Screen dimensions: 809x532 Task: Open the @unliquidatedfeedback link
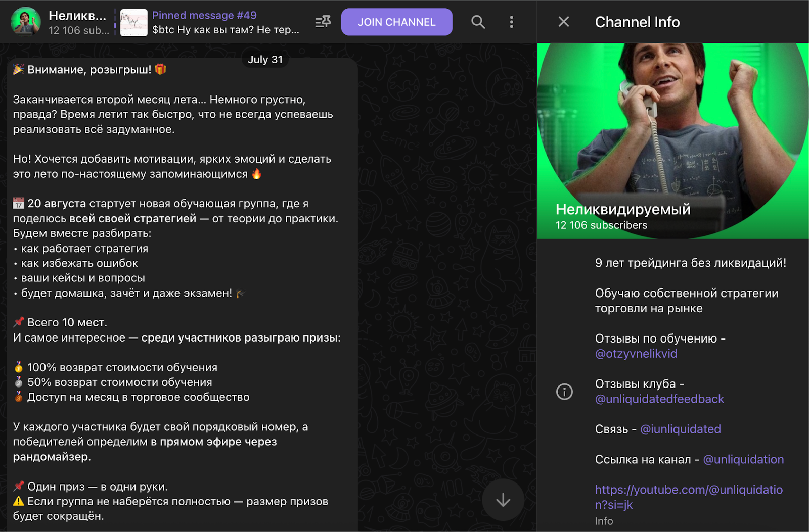click(x=659, y=399)
